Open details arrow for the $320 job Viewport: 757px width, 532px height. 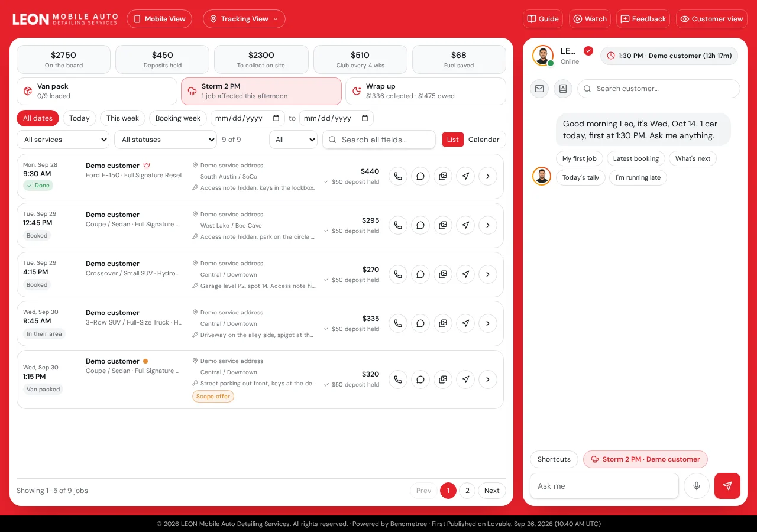(488, 379)
